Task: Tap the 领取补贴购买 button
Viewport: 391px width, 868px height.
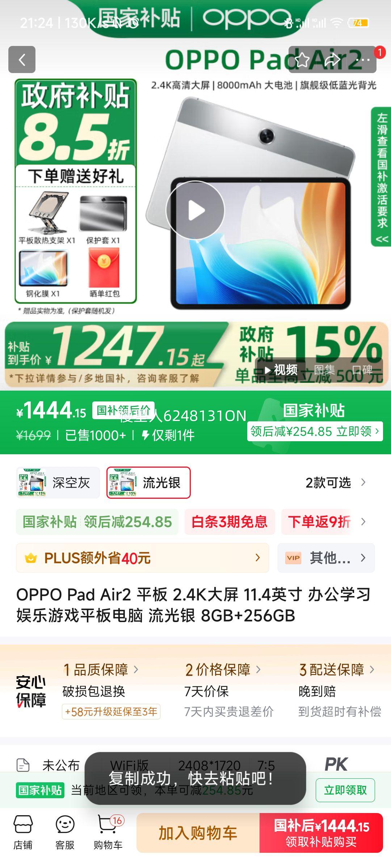Action: (x=321, y=833)
